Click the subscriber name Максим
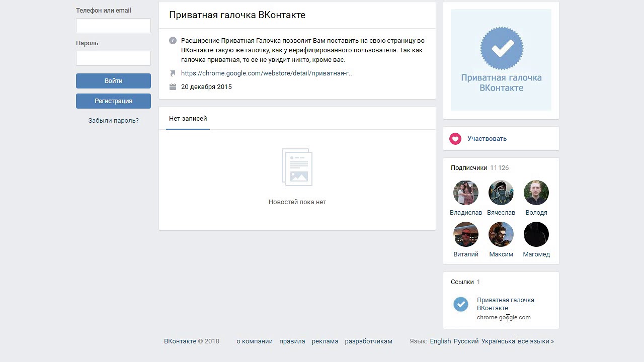This screenshot has width=644, height=362. point(501,254)
